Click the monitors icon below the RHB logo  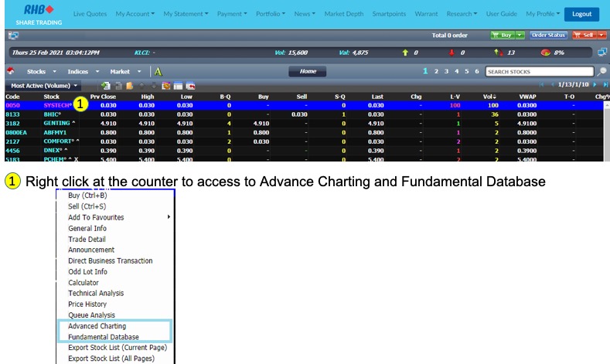click(x=13, y=36)
